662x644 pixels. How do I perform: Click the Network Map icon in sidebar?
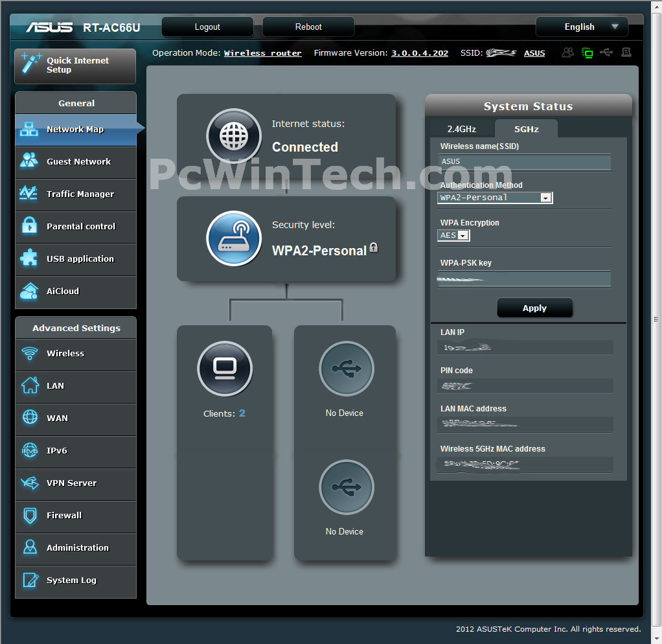coord(29,129)
